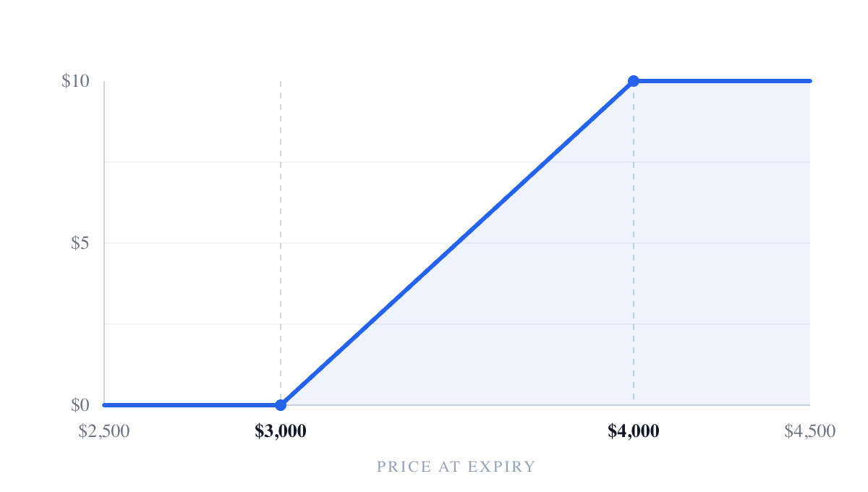
Task: Select the $0 y-axis label
Action: pyautogui.click(x=80, y=405)
